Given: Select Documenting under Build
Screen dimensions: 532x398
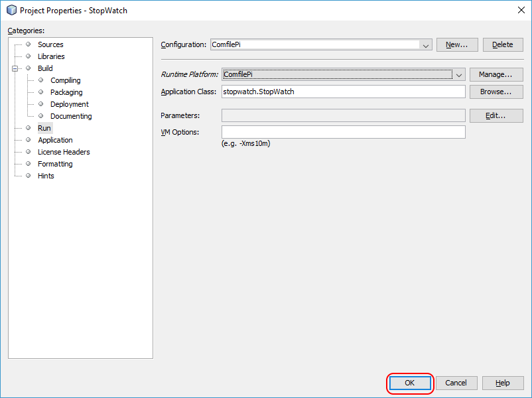Looking at the screenshot, I should click(x=71, y=116).
